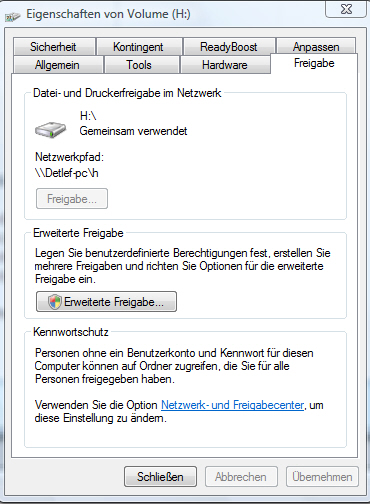Select the Freigabe tab
This screenshot has height=504, width=370.
click(314, 63)
